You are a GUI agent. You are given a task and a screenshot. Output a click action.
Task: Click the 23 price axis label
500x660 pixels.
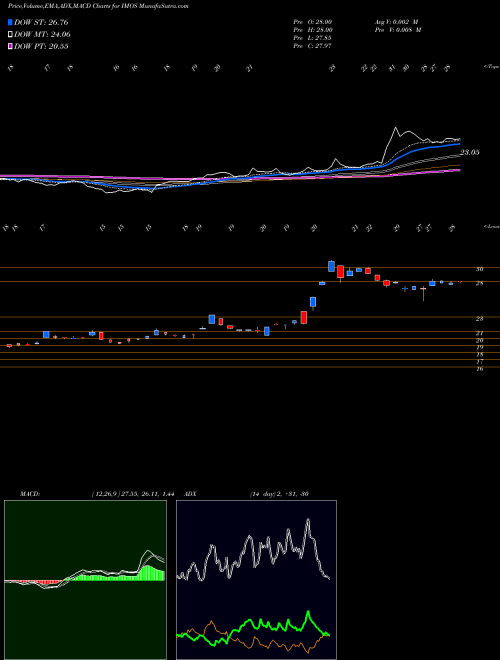pos(479,319)
